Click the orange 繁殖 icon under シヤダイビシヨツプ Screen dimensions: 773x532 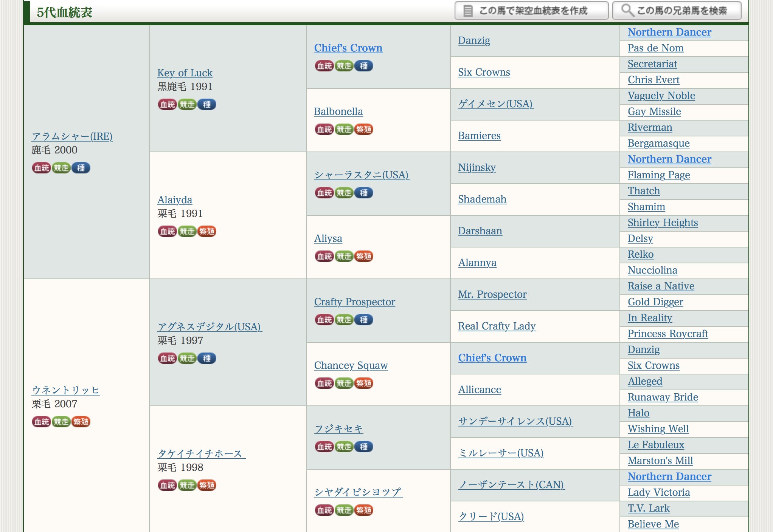click(364, 510)
